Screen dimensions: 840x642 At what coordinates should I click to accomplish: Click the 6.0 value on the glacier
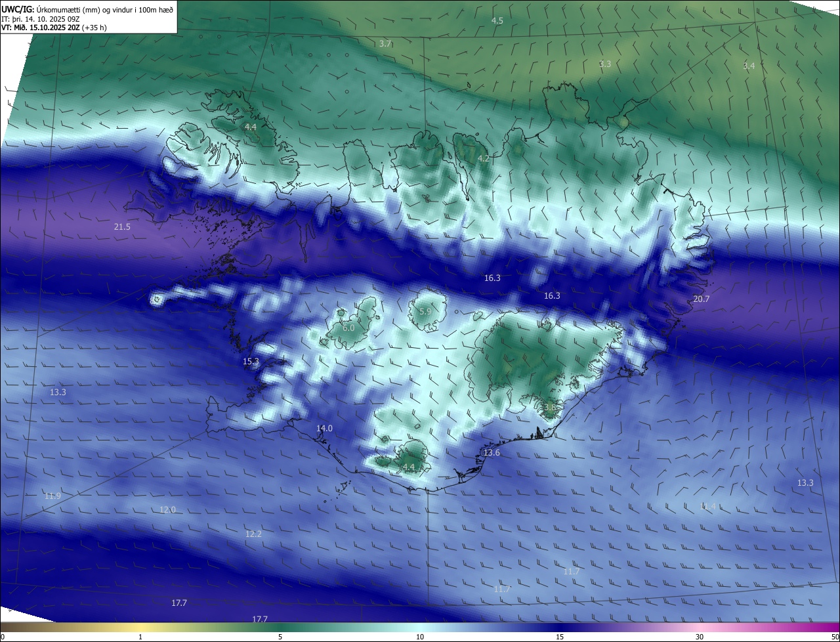pyautogui.click(x=348, y=328)
